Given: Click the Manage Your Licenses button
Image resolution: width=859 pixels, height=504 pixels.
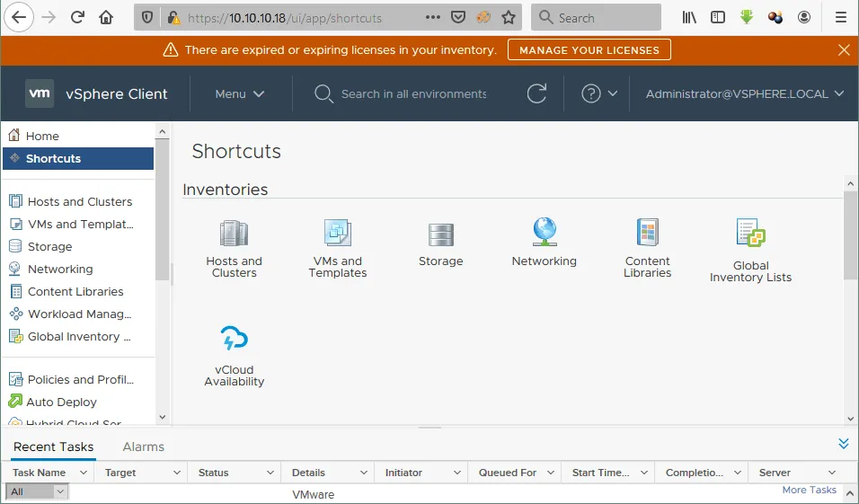Looking at the screenshot, I should coord(589,50).
